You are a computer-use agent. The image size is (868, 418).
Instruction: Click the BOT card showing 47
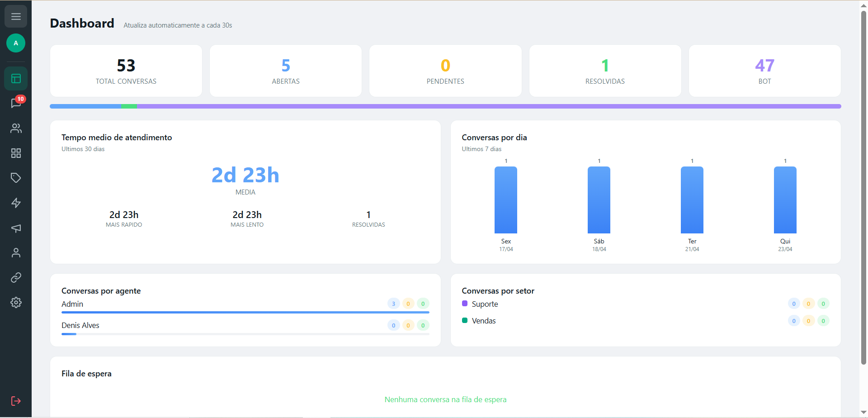tap(764, 71)
